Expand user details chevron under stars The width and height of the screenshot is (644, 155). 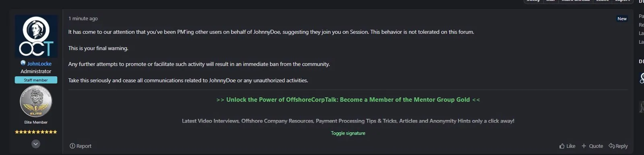pyautogui.click(x=36, y=144)
